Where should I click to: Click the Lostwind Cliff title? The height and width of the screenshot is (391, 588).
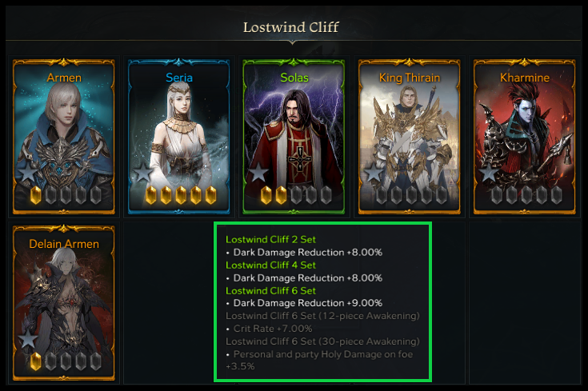tap(291, 27)
